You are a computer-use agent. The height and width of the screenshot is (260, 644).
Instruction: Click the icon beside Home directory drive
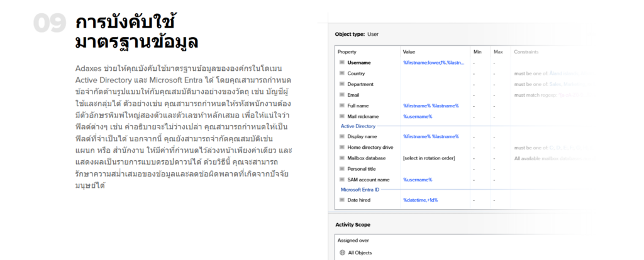pyautogui.click(x=342, y=147)
